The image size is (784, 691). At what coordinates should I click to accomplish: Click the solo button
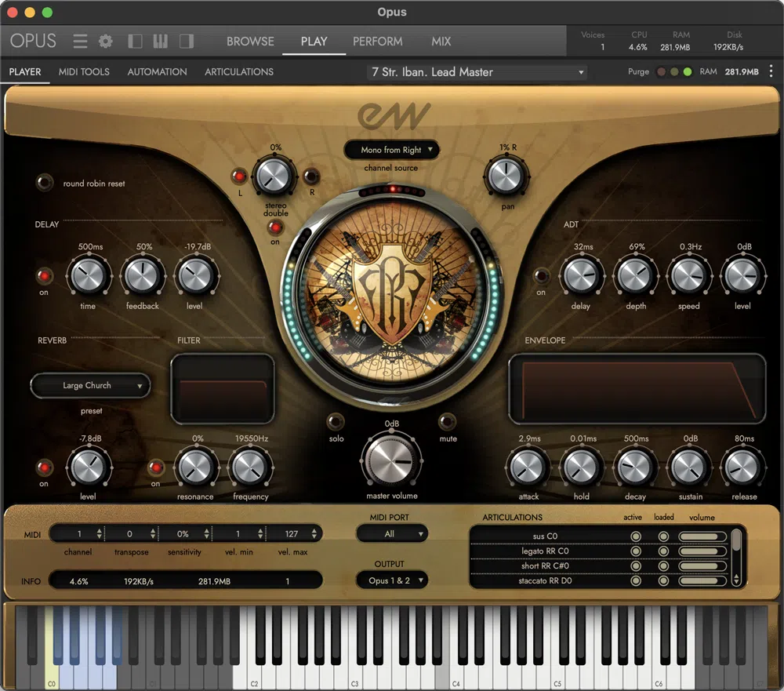click(x=336, y=421)
